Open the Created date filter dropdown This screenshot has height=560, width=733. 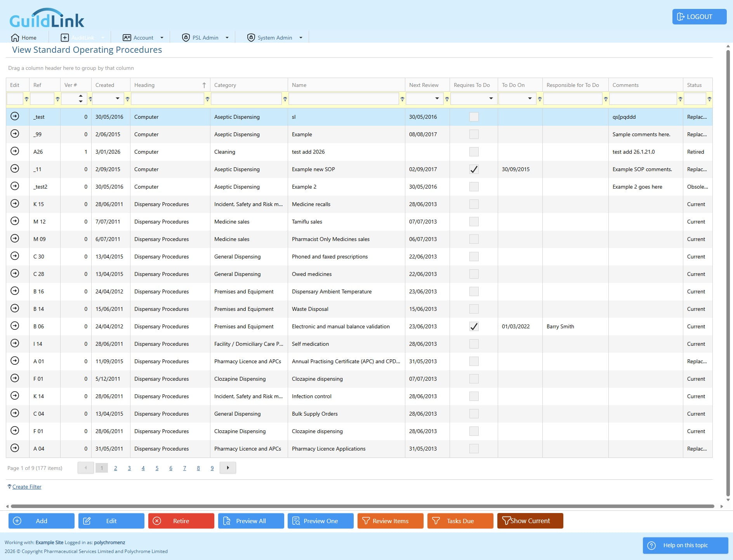[118, 99]
